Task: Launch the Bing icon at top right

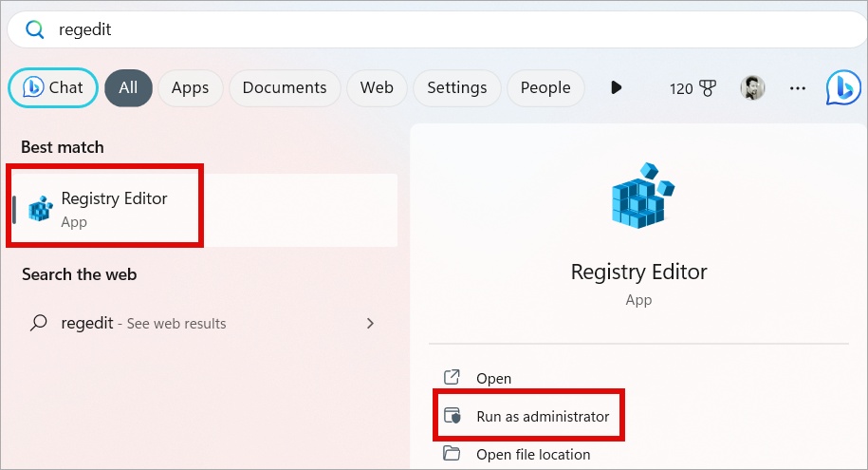Action: (843, 87)
